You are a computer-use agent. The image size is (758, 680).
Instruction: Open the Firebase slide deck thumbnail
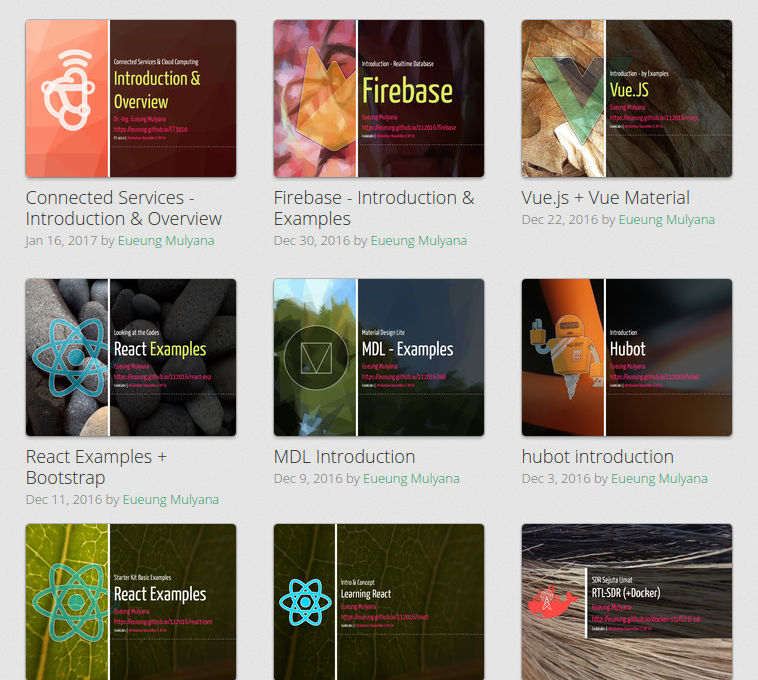click(x=379, y=98)
